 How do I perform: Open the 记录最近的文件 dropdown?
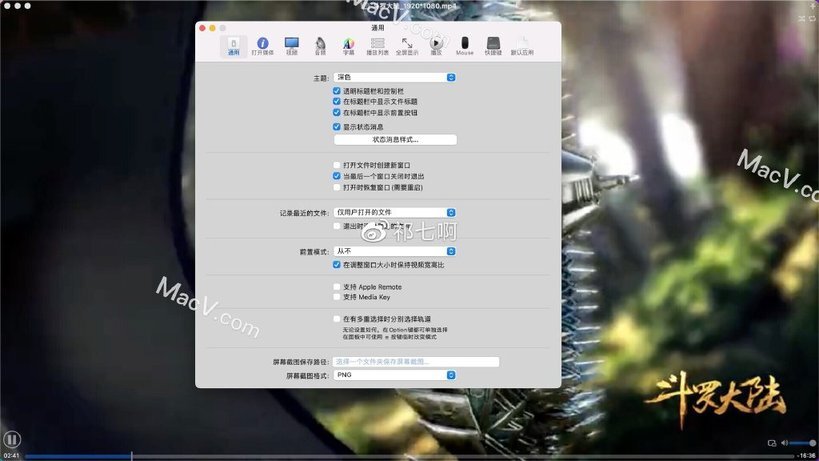(x=394, y=212)
